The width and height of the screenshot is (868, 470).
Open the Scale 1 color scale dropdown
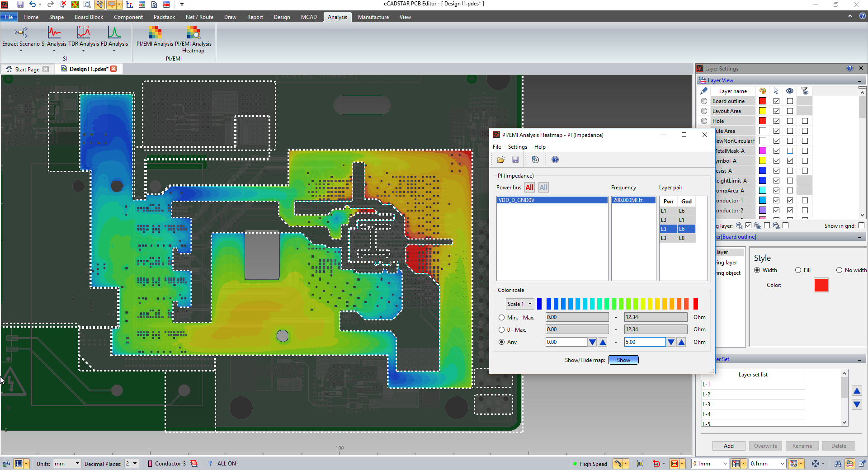pyautogui.click(x=520, y=304)
